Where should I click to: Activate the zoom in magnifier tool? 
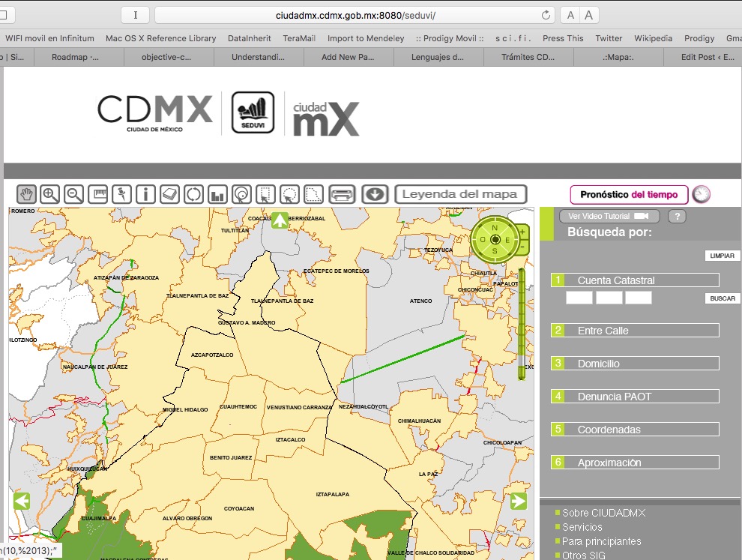click(50, 194)
